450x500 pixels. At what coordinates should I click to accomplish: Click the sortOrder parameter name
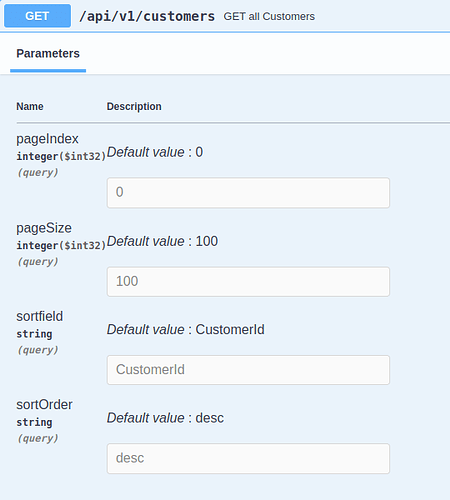[x=44, y=405]
